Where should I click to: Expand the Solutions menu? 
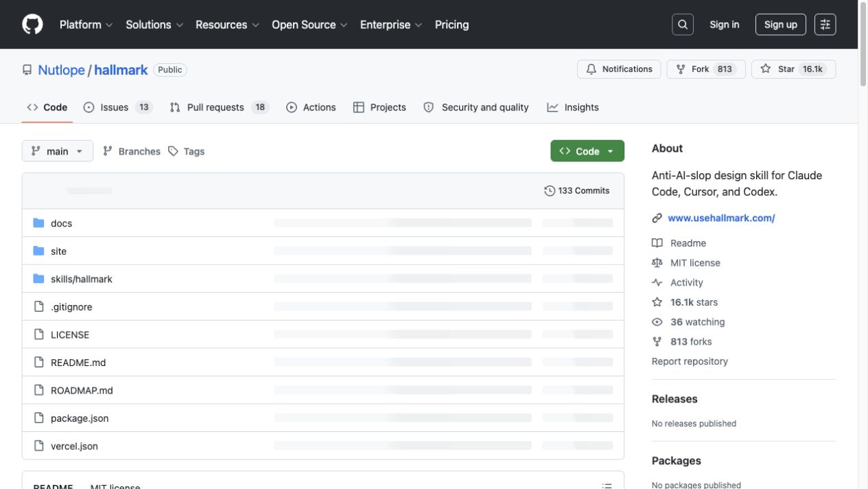point(154,25)
